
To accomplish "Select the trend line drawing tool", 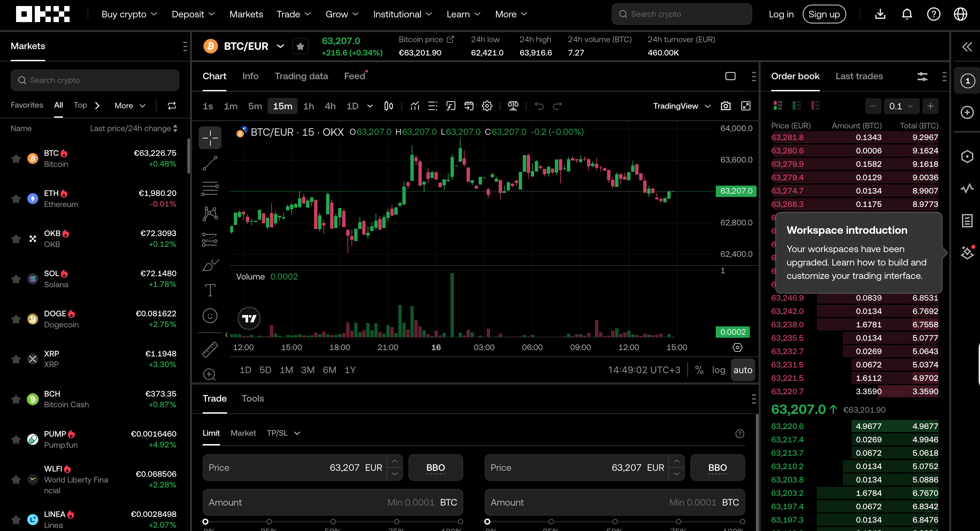I will (x=210, y=163).
